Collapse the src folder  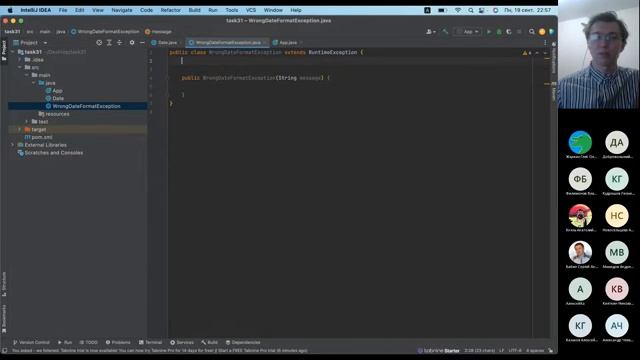(x=20, y=67)
